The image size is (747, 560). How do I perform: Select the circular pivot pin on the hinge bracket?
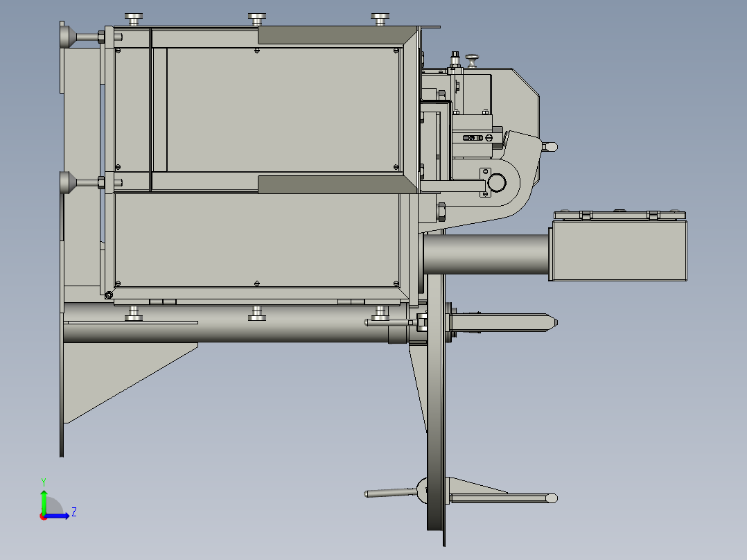point(497,182)
